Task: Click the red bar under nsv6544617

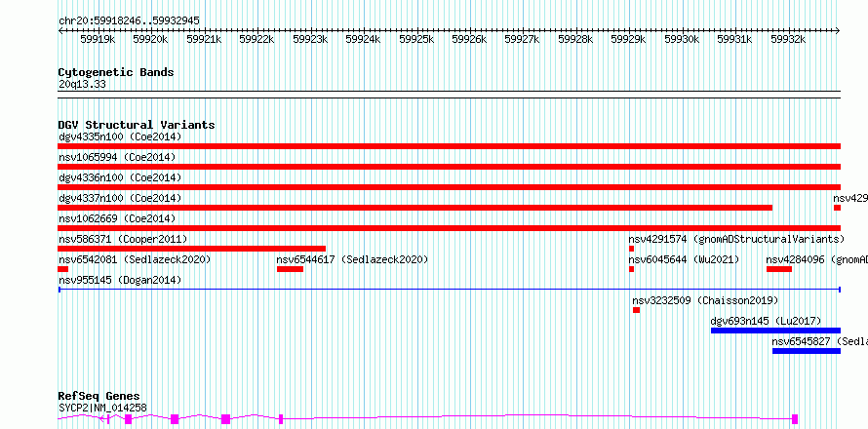Action: click(290, 269)
